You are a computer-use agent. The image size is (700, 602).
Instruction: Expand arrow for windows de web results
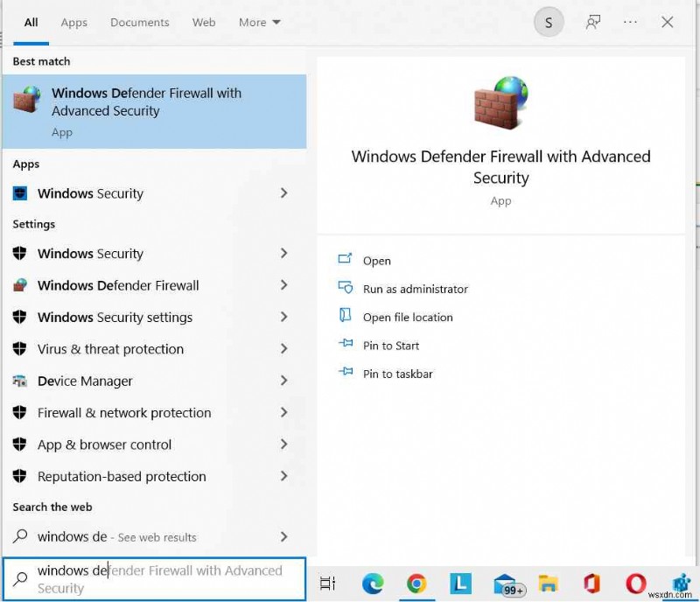[283, 536]
